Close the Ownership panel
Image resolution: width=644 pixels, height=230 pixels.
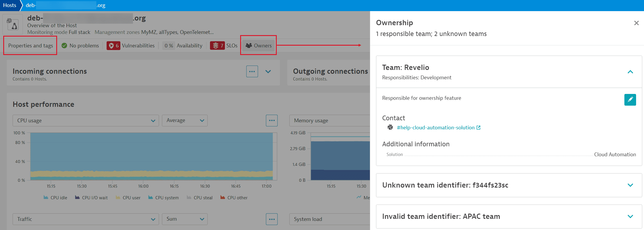click(x=636, y=23)
